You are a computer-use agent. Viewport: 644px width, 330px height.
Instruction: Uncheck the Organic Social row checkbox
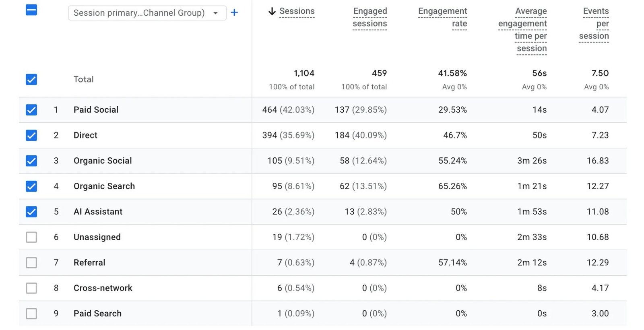pos(31,161)
